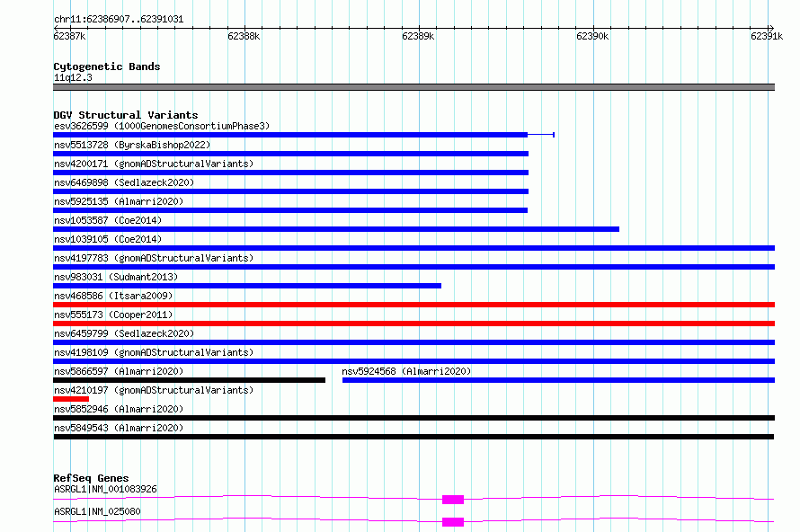800x532 pixels.
Task: Click the nsv468586 red bar
Action: coord(413,305)
